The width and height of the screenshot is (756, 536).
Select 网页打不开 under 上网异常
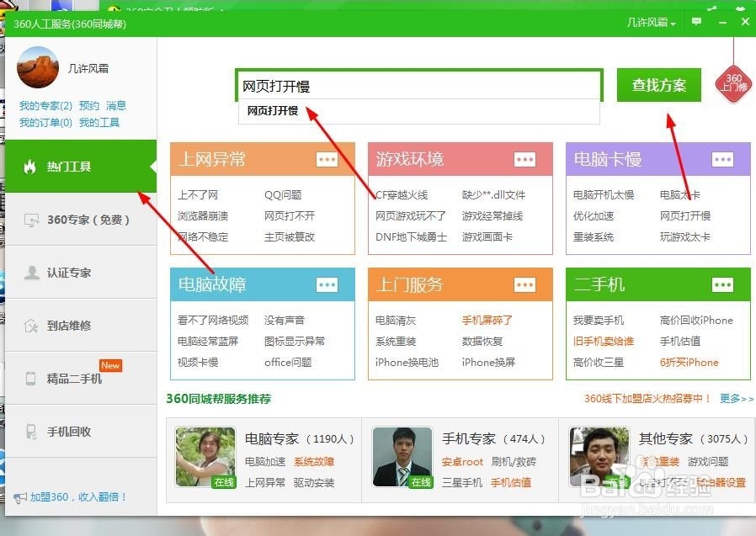[290, 216]
